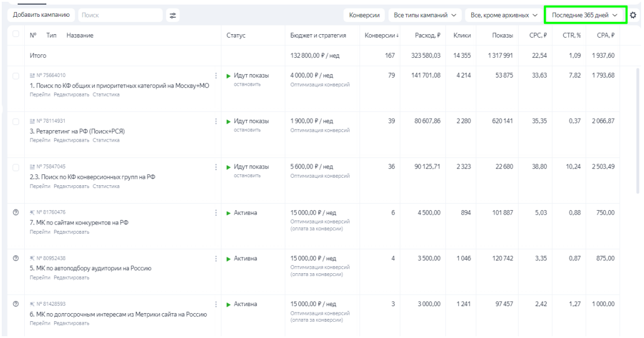This screenshot has height=338, width=644.
Task: Open campaign 5. МК по автоподбору аудитории на Россию
Action: point(90,268)
